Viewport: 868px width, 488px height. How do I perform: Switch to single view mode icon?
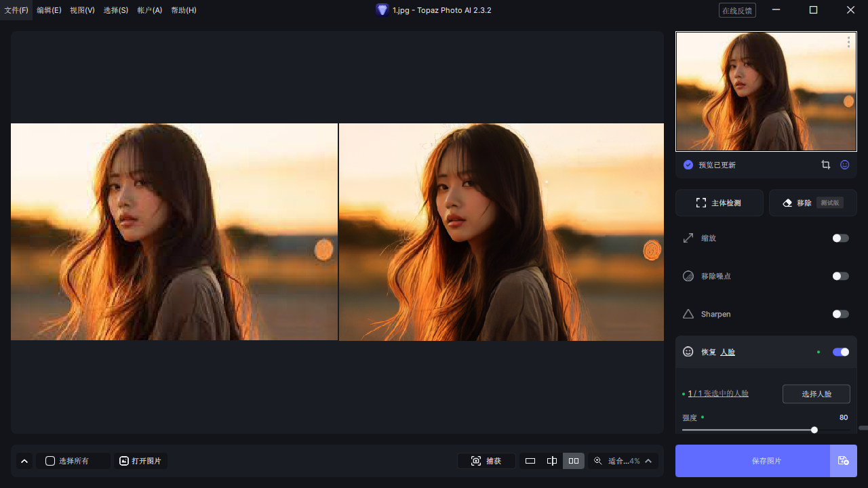point(530,461)
